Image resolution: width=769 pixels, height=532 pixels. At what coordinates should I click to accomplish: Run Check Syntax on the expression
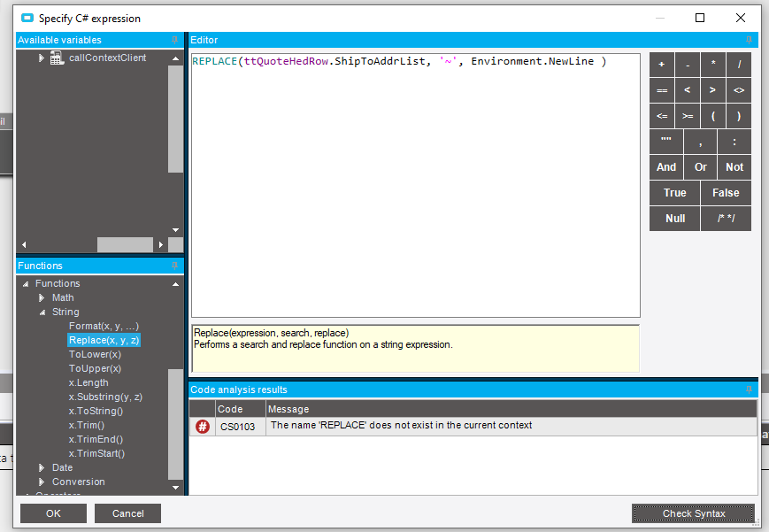click(x=694, y=513)
